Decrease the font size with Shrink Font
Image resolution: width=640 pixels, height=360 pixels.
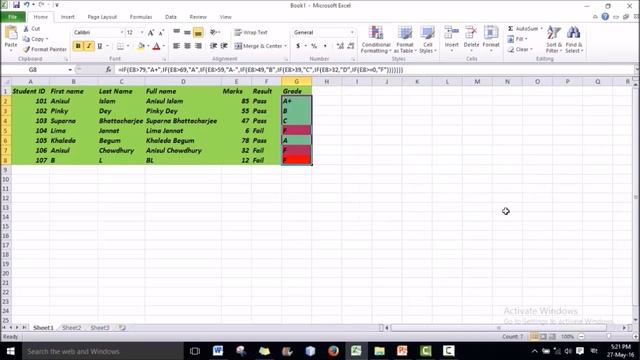(161, 32)
